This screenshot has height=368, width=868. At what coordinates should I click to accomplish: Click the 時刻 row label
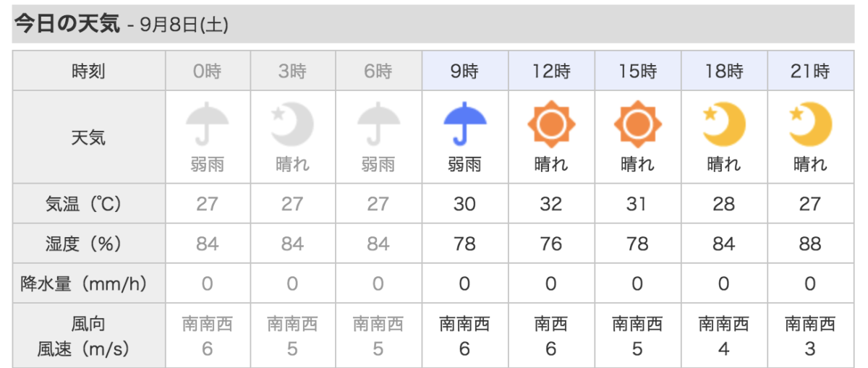click(89, 72)
